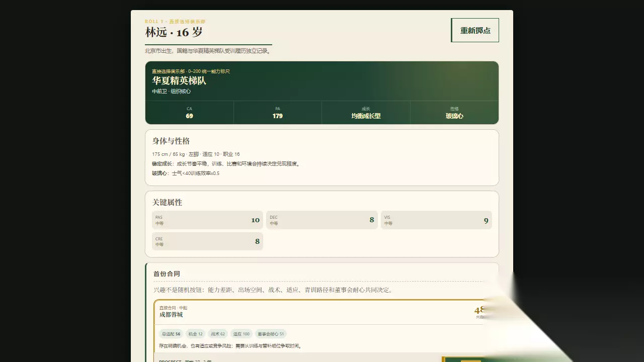The width and height of the screenshot is (644, 362).
Task: Select the DEC attribute tile
Action: tap(322, 220)
